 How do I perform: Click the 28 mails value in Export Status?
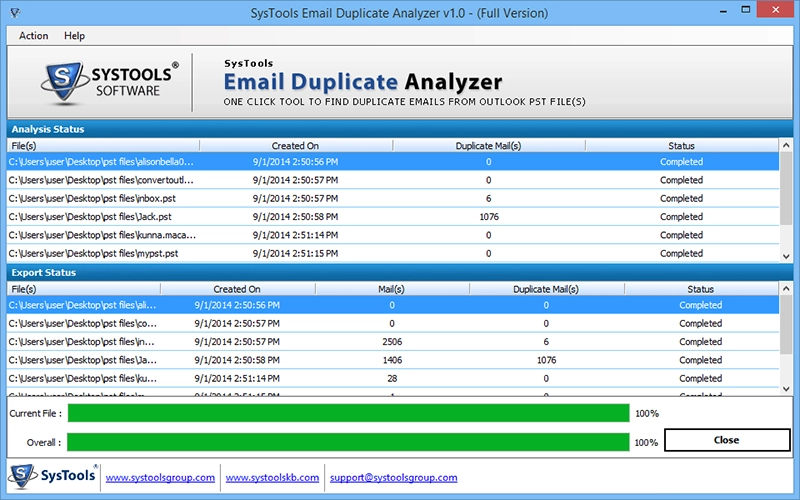coord(392,379)
